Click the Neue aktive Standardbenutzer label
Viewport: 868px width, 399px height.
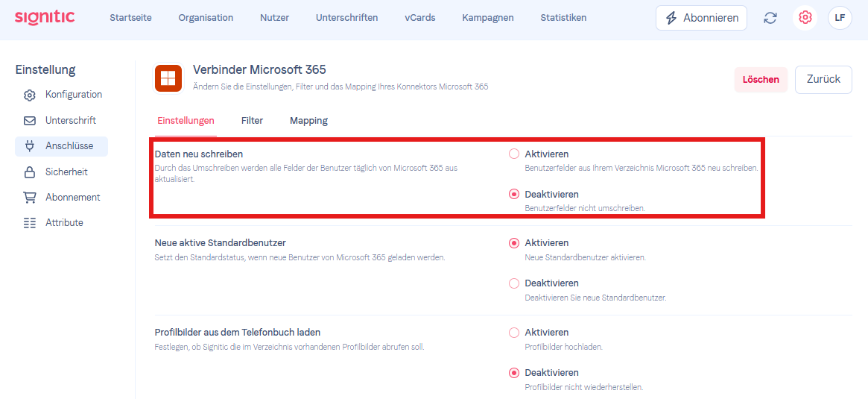point(220,242)
